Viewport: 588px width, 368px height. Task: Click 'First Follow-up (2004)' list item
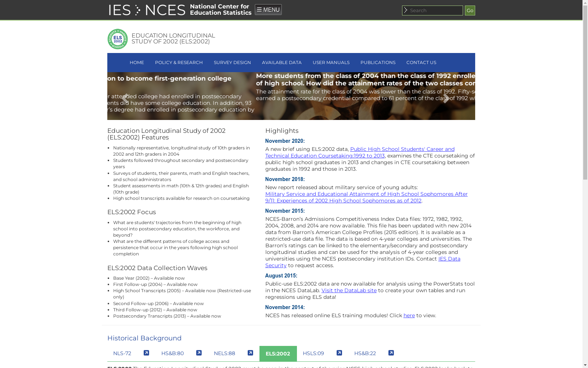(155, 284)
